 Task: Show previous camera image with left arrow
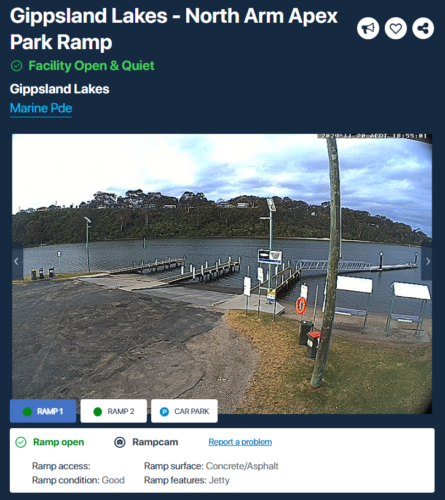pos(17,261)
